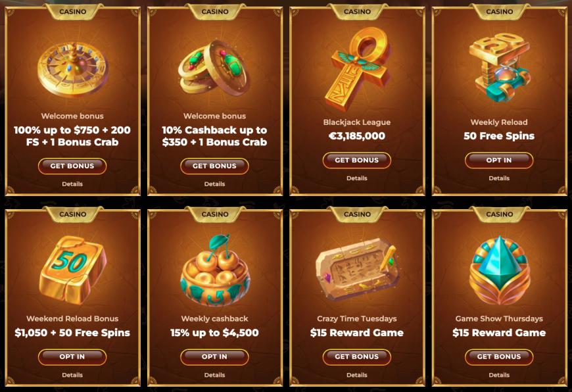Click the scarab coins icon

tap(214, 68)
